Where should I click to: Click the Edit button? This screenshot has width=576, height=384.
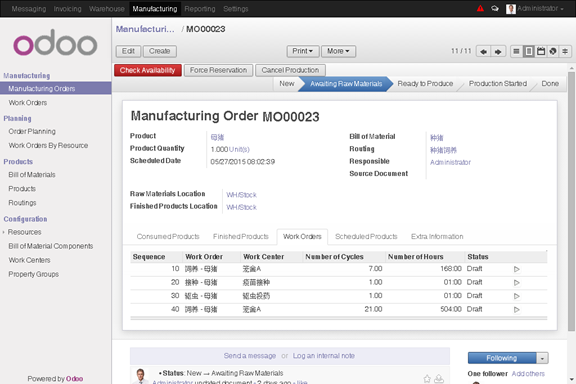[x=128, y=51]
